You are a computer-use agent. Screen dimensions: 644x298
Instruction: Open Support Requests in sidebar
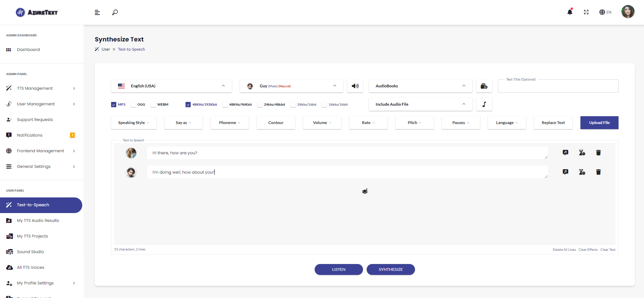(x=41, y=120)
